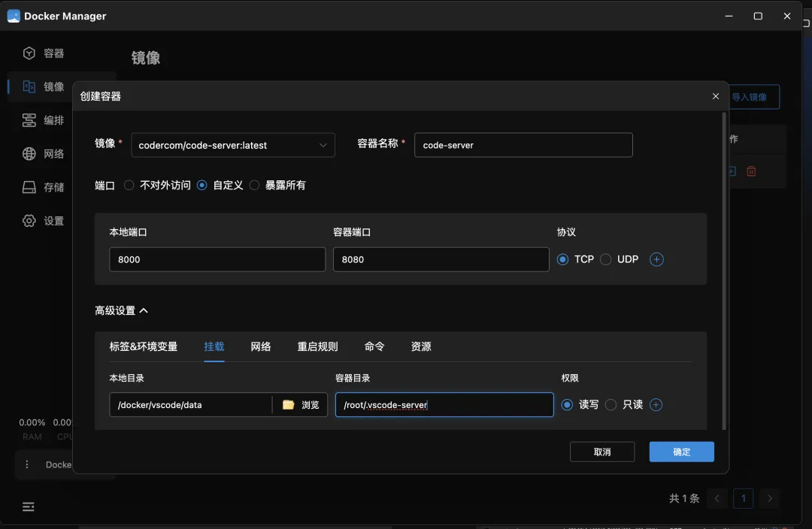812x529 pixels.
Task: Click the folder icon in 浏览
Action: [289, 405]
